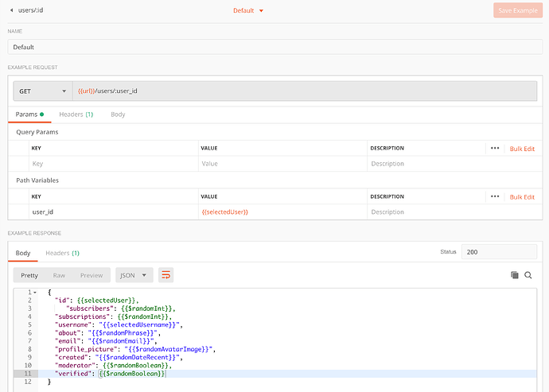Viewport: 549px width, 392px height.
Task: Collapse the JSON fold arrow at line 1
Action: 35,293
